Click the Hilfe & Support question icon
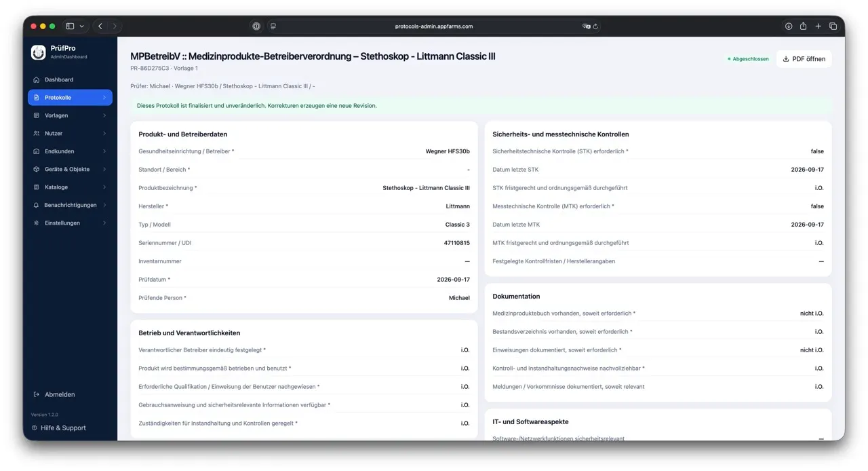 (35, 428)
